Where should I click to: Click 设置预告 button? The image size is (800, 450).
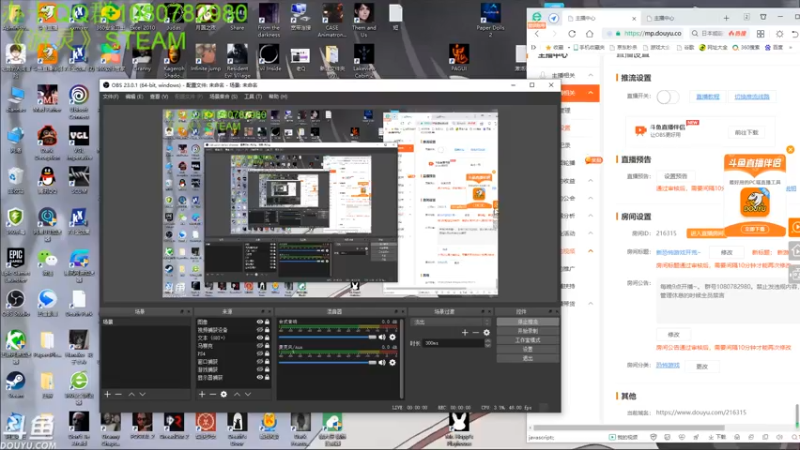(x=676, y=176)
